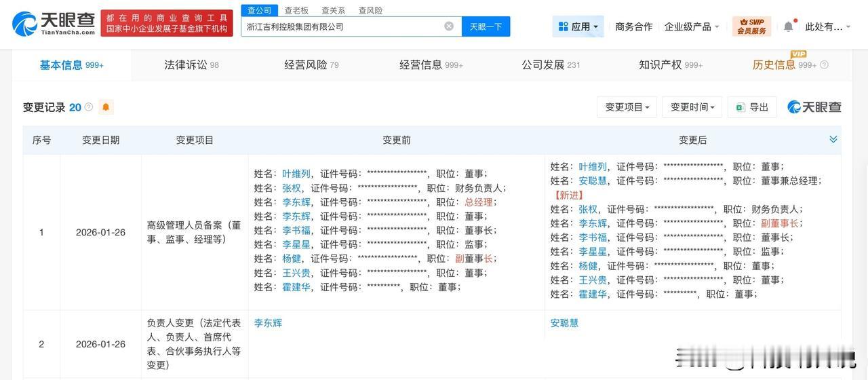Switch to the 查风险 search tab

click(370, 10)
